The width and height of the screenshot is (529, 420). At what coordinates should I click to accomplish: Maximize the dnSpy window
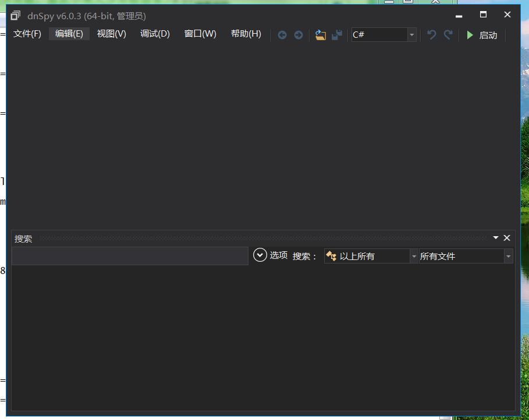[483, 15]
